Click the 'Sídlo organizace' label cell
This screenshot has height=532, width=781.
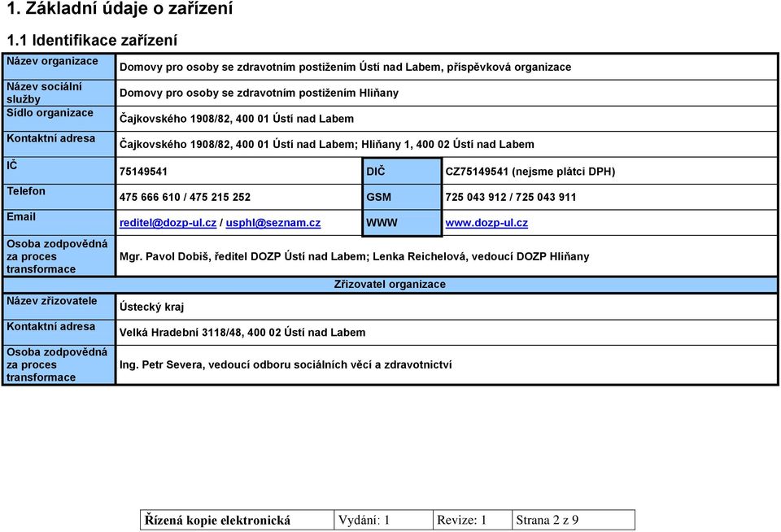click(x=59, y=119)
